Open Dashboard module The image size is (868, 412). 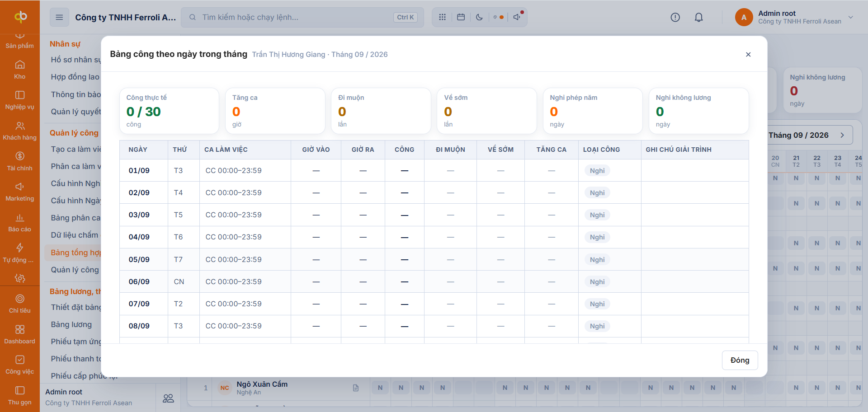click(20, 334)
